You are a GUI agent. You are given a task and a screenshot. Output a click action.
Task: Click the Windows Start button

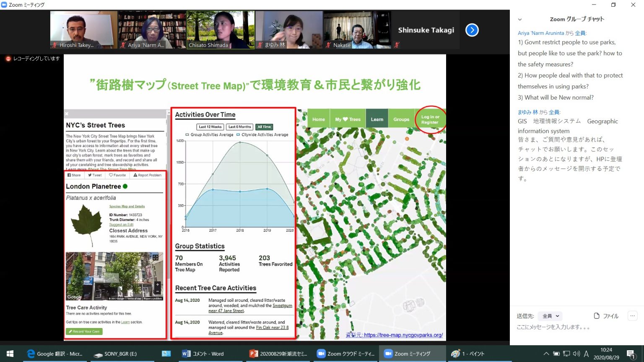pos(10,354)
